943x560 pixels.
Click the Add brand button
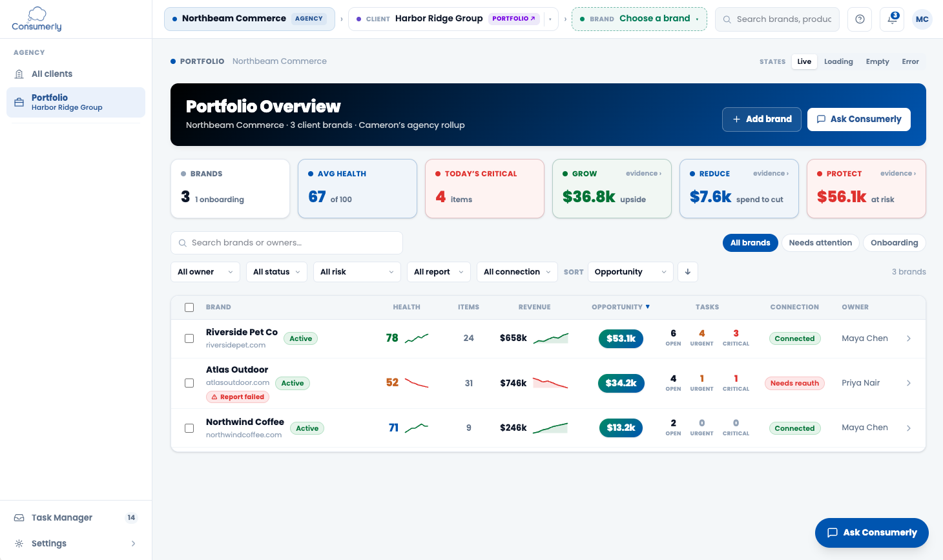(762, 119)
